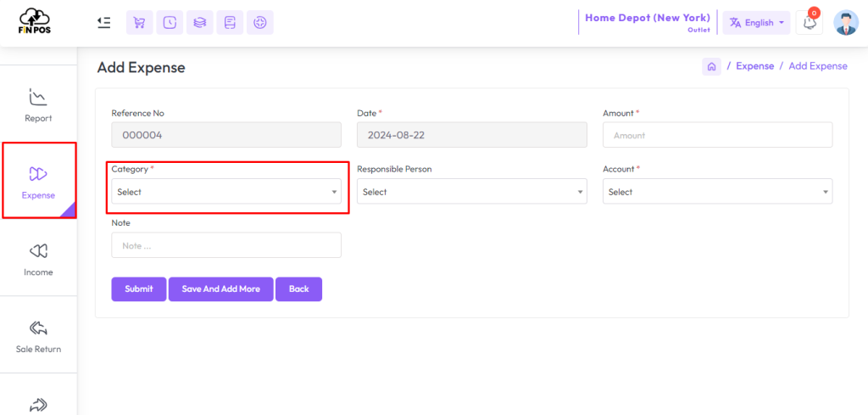The height and width of the screenshot is (415, 868).
Task: Focus the Amount input field
Action: pyautogui.click(x=717, y=135)
